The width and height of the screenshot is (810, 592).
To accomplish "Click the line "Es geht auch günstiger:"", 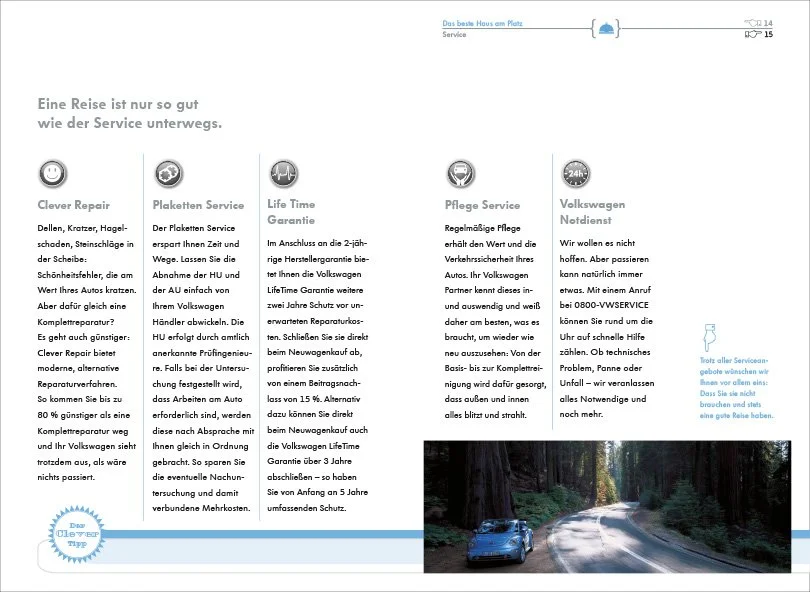I will (84, 337).
